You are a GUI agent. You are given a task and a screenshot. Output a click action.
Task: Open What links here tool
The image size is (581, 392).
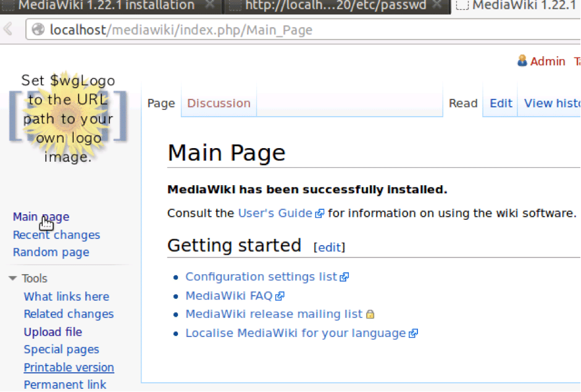point(67,297)
